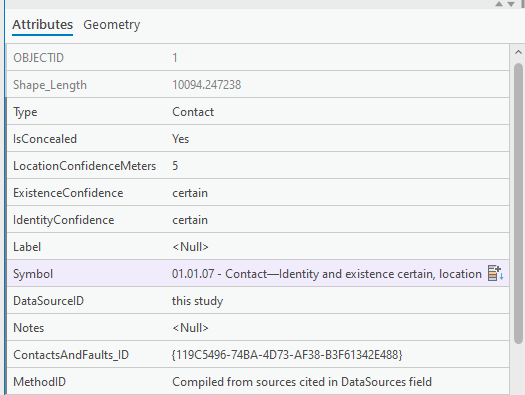Screen dimensions: 525x395
Task: Select the Label field name
Action: point(27,247)
